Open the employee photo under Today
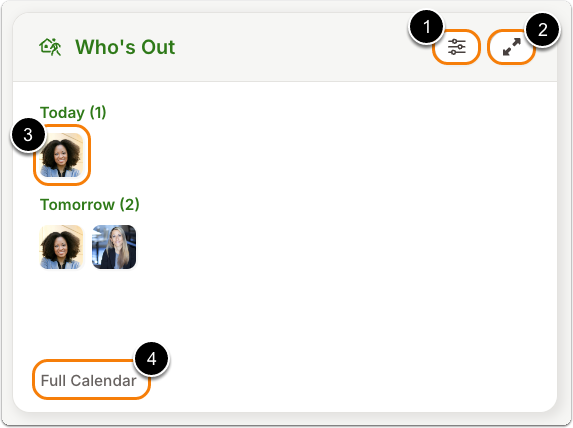 pyautogui.click(x=61, y=155)
